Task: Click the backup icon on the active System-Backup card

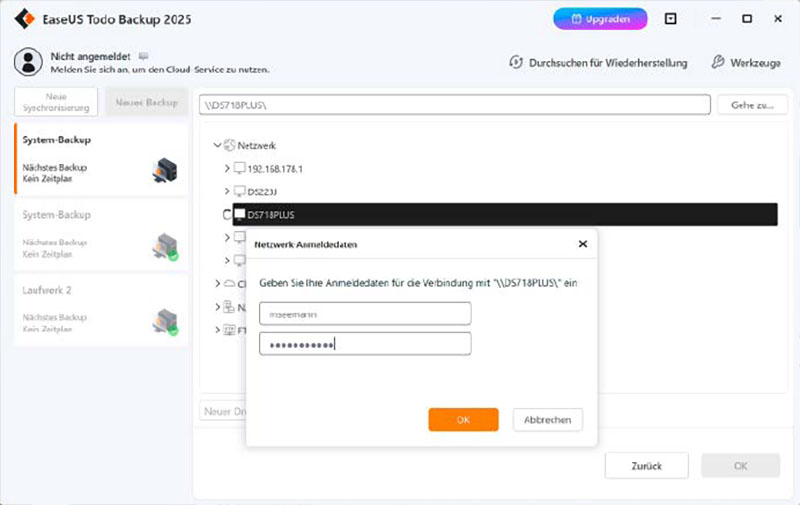Action: [165, 170]
